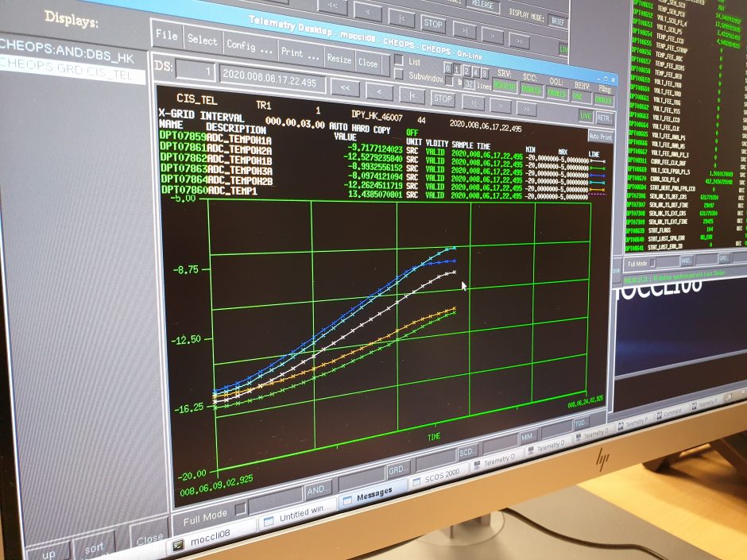Open the Command window from the taskbar

pos(670,414)
